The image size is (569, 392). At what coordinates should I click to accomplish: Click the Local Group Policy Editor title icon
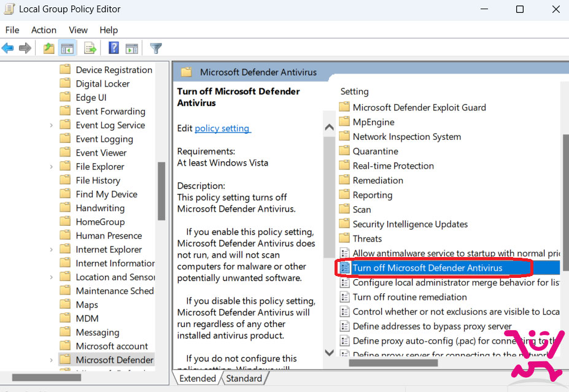pyautogui.click(x=9, y=9)
